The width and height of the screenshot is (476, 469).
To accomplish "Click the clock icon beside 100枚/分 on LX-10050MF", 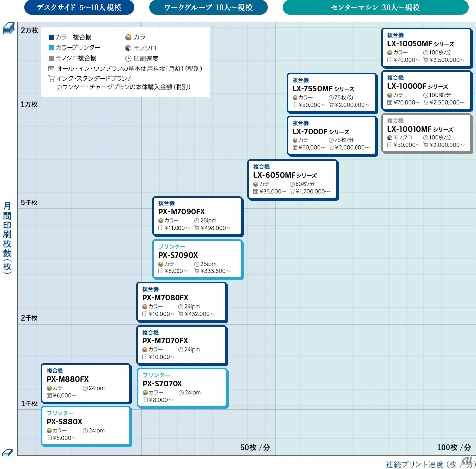I will tap(426, 53).
